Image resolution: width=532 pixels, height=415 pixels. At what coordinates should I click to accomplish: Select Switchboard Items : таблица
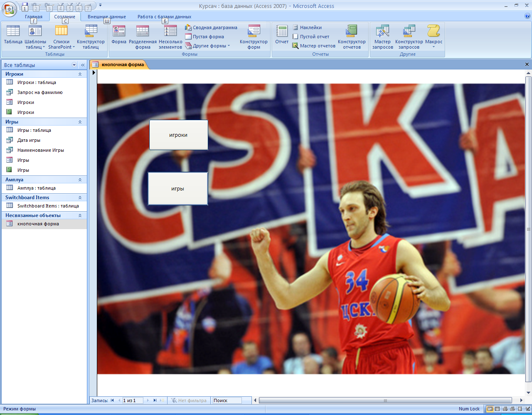point(44,206)
